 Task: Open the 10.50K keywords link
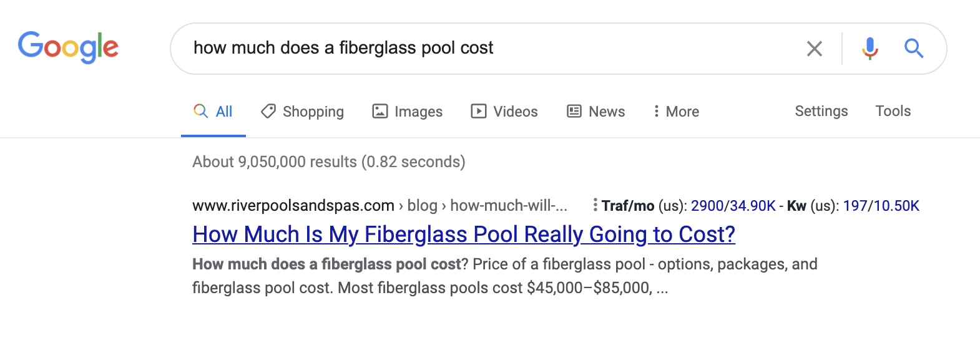(x=896, y=206)
